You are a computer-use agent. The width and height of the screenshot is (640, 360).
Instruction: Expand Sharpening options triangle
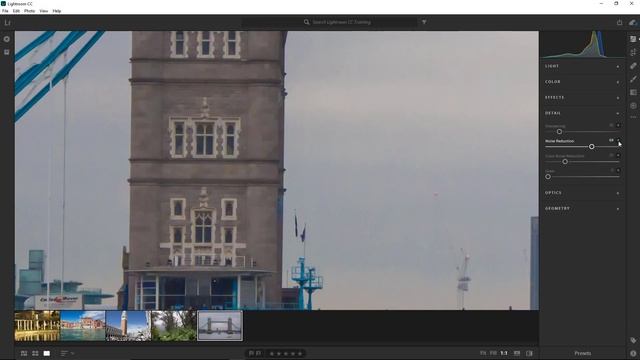pos(618,125)
